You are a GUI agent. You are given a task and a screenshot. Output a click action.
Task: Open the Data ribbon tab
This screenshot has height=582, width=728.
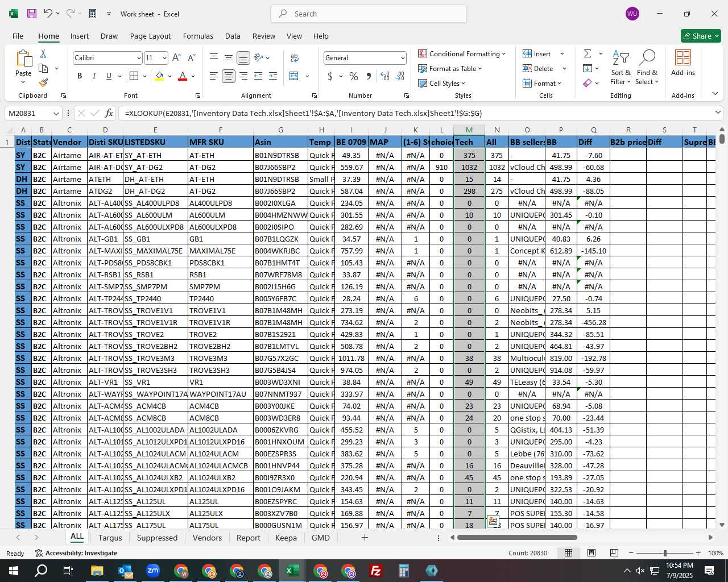[x=233, y=36]
